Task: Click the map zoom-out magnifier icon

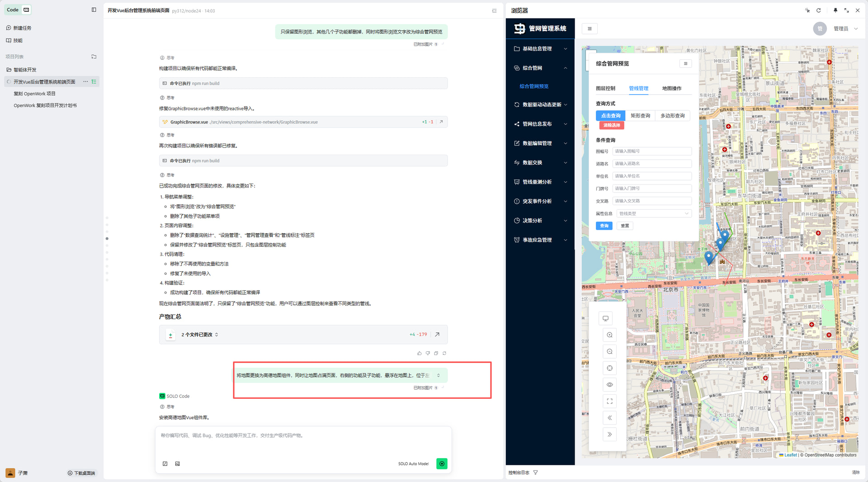Action: 609,352
